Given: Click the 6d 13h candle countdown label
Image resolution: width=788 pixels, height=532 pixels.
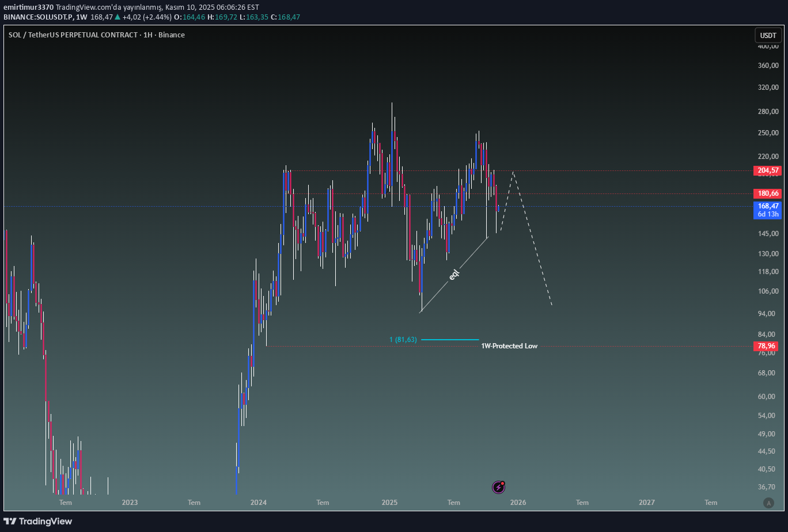Looking at the screenshot, I should pos(768,214).
